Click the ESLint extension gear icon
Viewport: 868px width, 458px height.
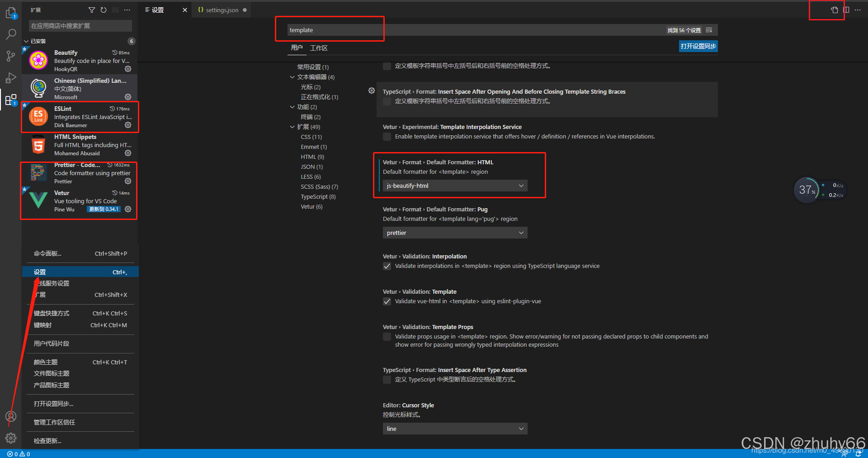pos(128,125)
